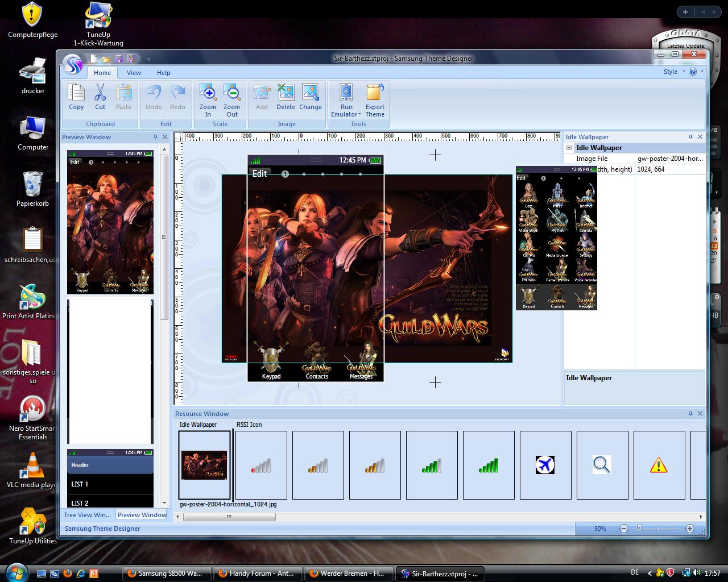Viewport: 728px width, 582px height.
Task: Click the Messages icon on canvas phone
Action: (x=361, y=361)
